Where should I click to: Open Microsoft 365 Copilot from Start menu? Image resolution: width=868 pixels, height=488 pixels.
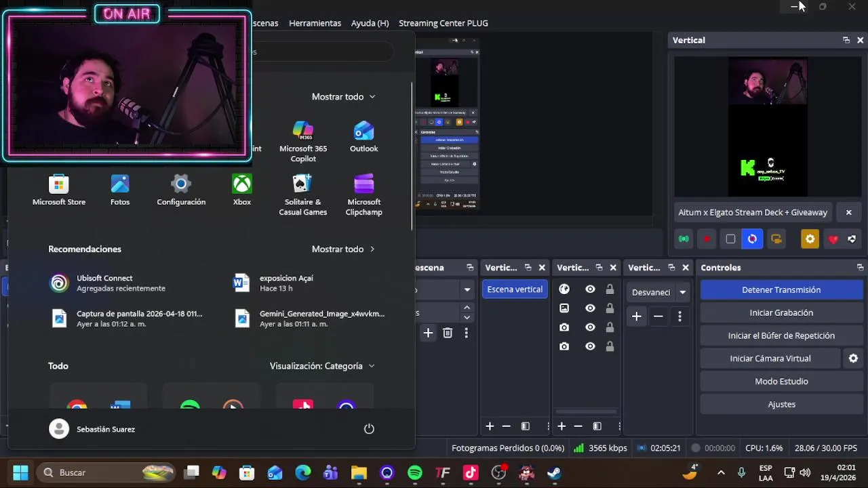303,142
